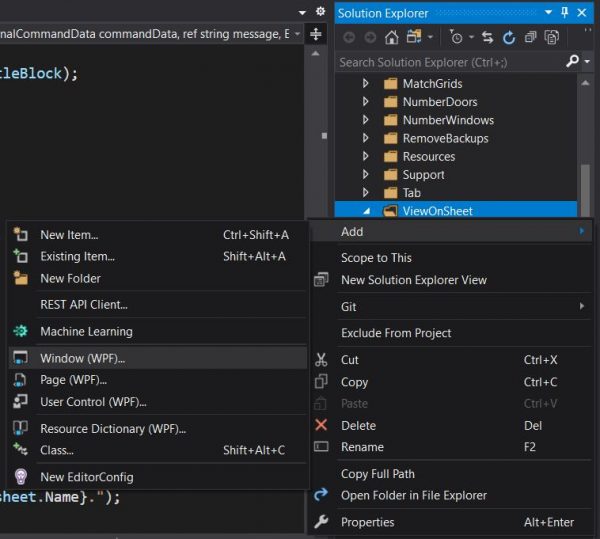Select the NumberDoors folder in the tree
The image size is (600, 539).
[439, 102]
